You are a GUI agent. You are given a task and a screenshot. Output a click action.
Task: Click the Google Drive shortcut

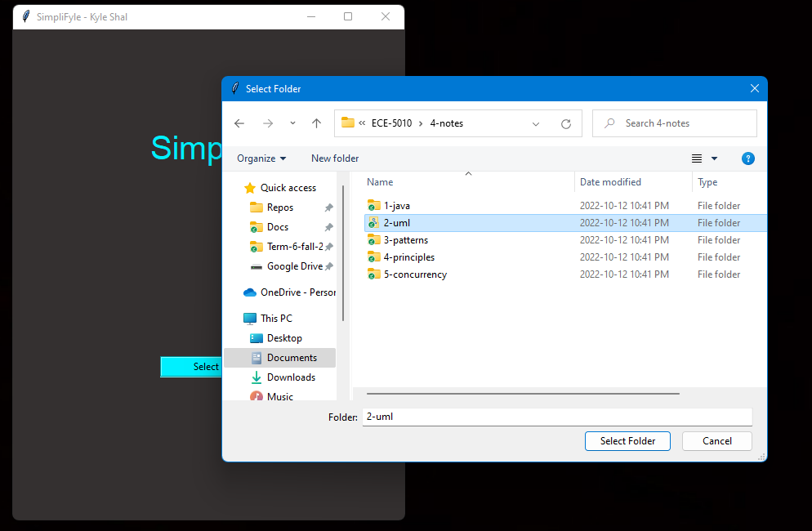pos(294,266)
